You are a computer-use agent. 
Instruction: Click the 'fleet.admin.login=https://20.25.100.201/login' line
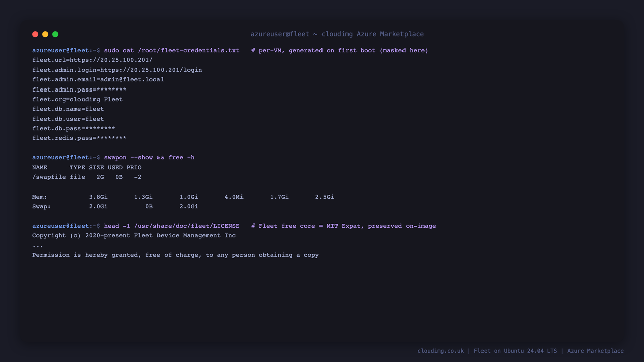[x=117, y=70]
